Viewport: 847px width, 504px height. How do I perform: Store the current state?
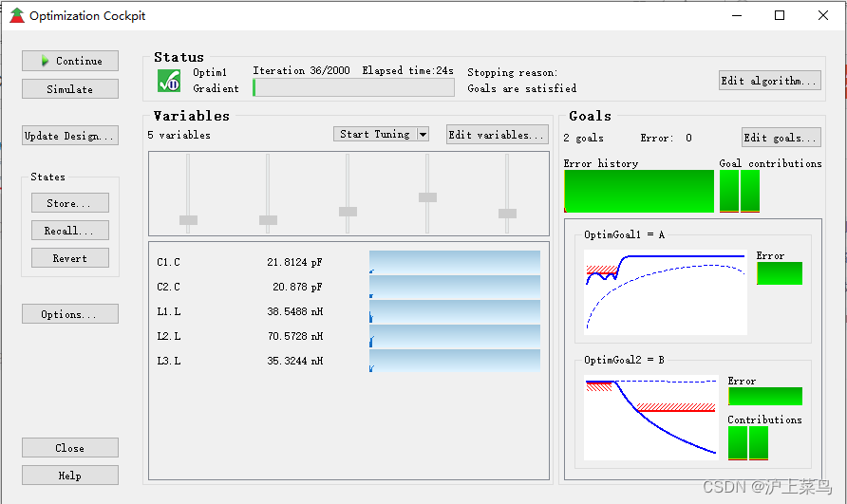(70, 203)
